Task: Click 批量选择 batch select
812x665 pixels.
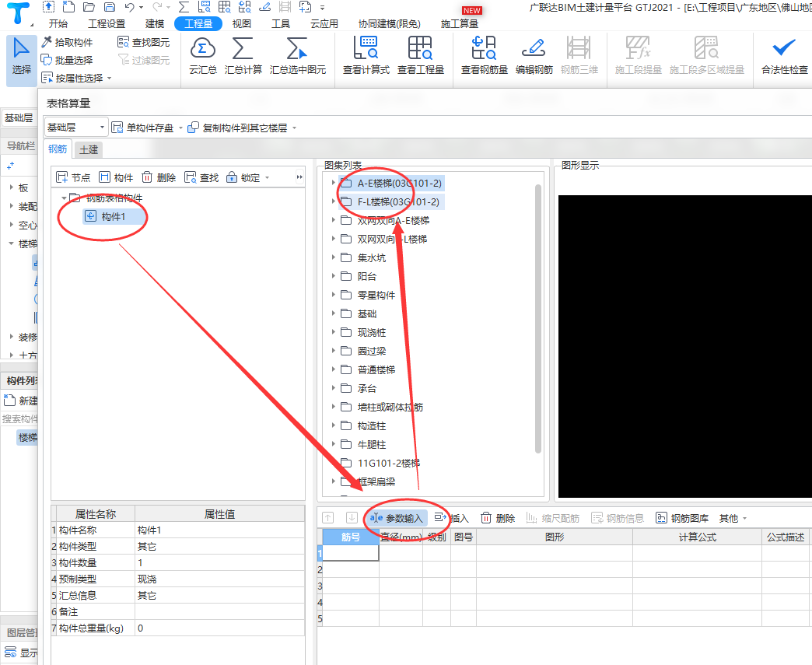Action: [x=68, y=60]
